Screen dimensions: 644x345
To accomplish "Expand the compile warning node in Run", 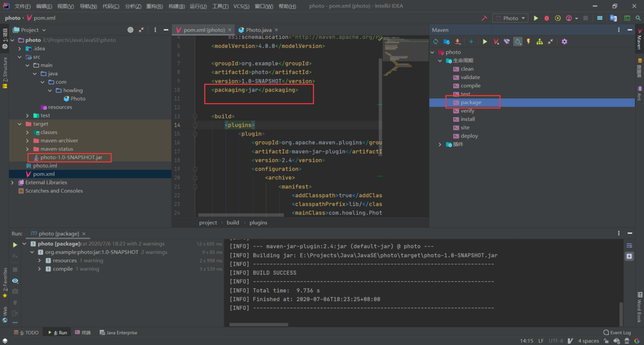I will click(40, 269).
